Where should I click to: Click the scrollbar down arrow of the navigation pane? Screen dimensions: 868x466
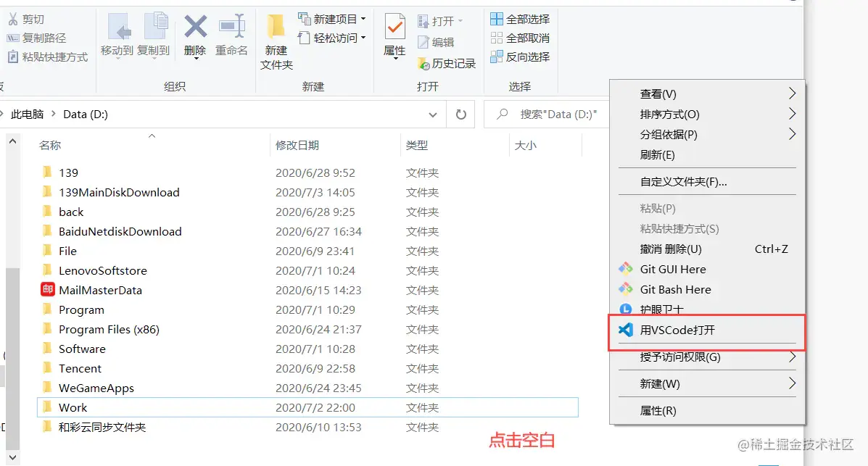13,457
